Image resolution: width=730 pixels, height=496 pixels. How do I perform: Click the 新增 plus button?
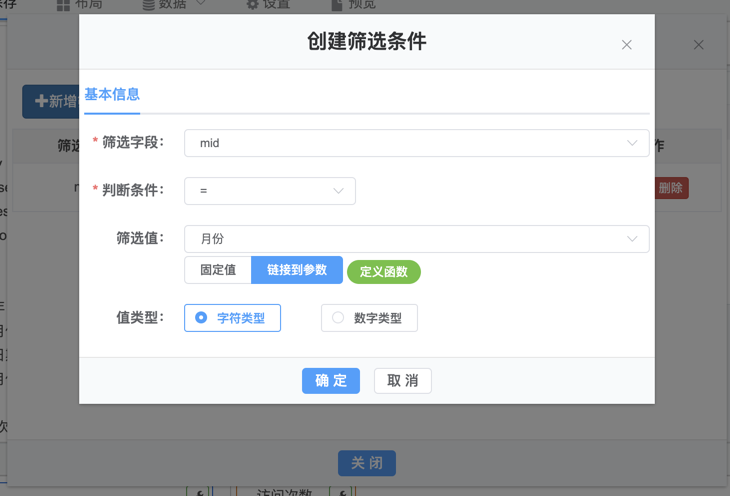(x=52, y=101)
